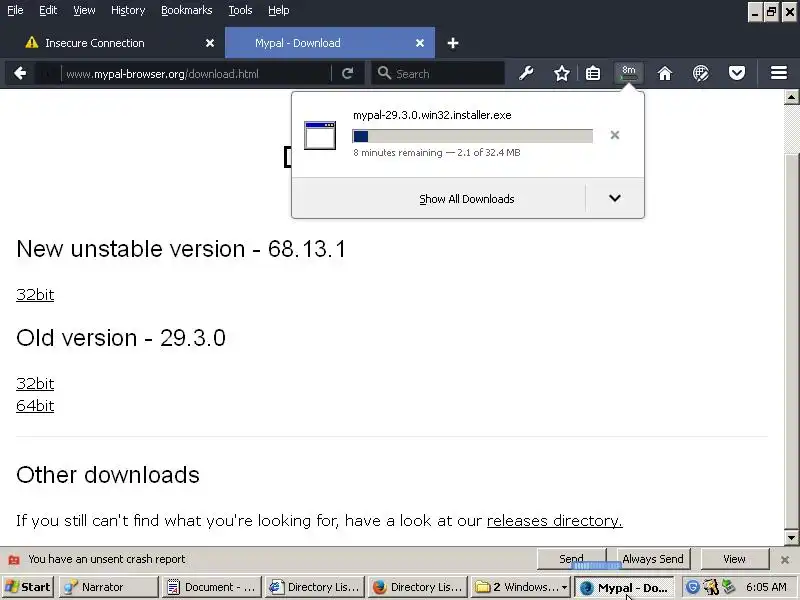
Task: Cancel the mypal installer download
Action: (615, 135)
